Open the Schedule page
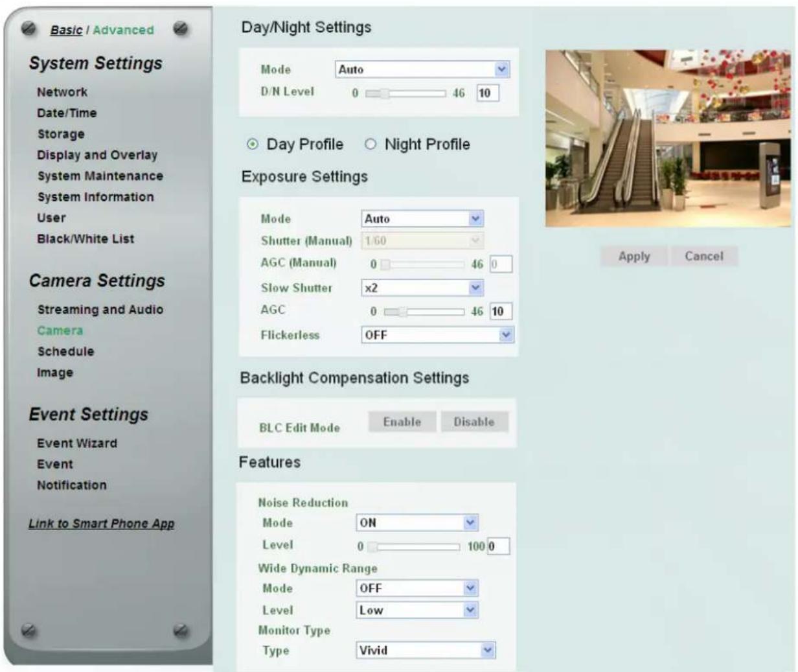Image resolution: width=798 pixels, height=672 pixels. [65, 351]
